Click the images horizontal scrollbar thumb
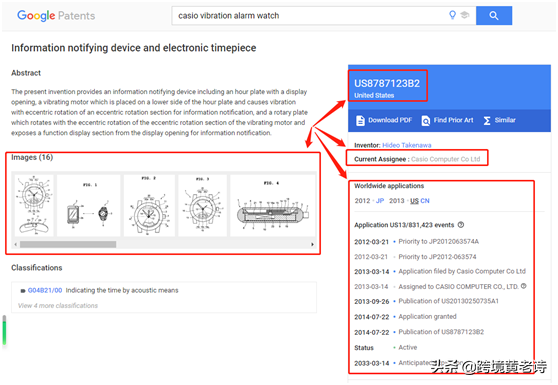The width and height of the screenshot is (558, 385). [68, 244]
